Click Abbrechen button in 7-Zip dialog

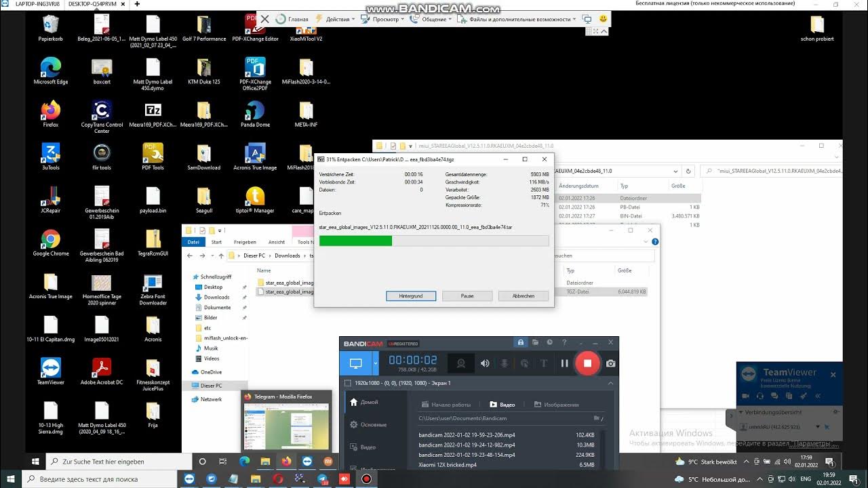click(x=524, y=296)
